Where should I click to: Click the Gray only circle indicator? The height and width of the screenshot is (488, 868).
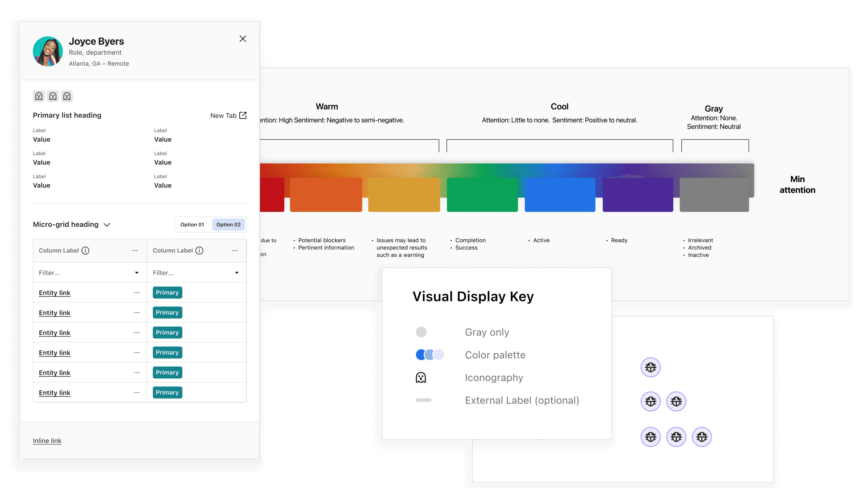tap(421, 332)
